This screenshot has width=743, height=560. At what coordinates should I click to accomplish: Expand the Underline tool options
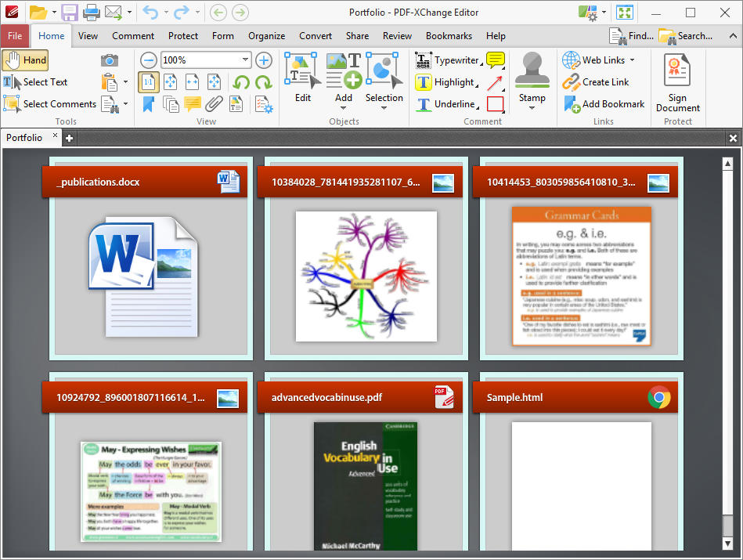click(x=478, y=107)
